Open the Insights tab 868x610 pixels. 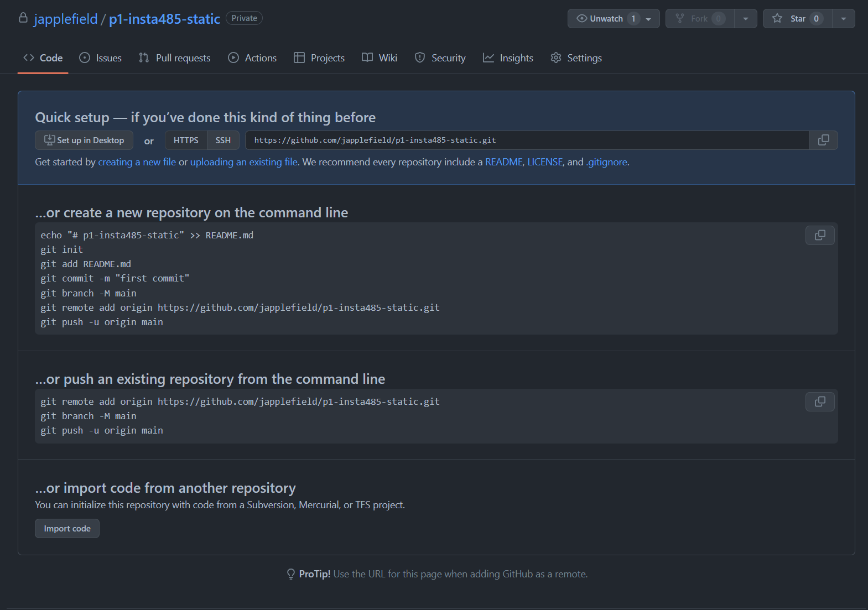click(508, 58)
